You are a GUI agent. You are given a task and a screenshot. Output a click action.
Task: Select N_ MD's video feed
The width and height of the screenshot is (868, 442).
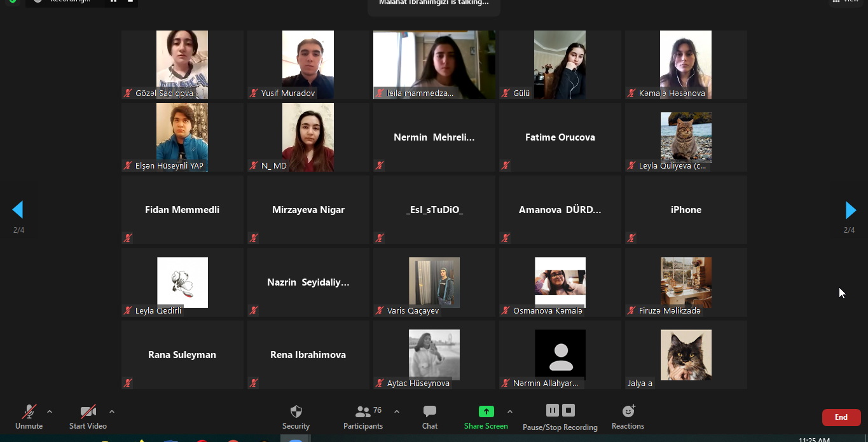(x=308, y=137)
